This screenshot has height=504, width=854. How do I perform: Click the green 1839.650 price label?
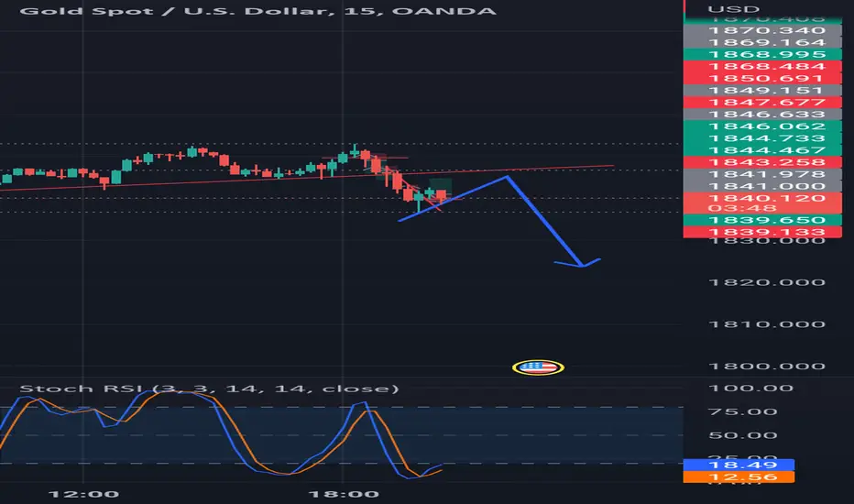762,220
